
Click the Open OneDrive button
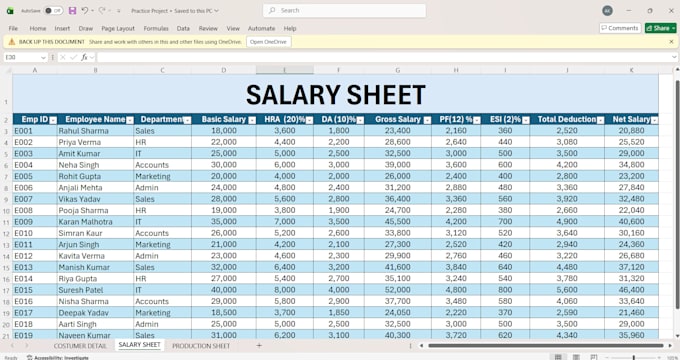click(268, 42)
